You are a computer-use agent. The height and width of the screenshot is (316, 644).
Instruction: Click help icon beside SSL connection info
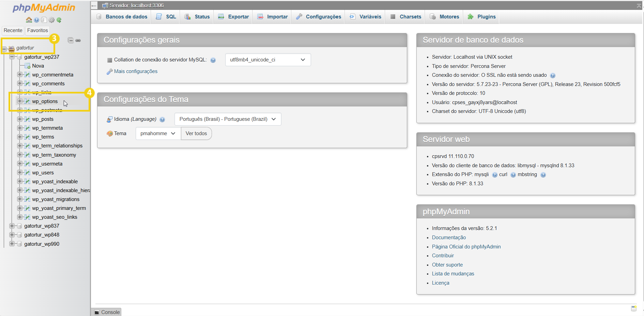[552, 75]
